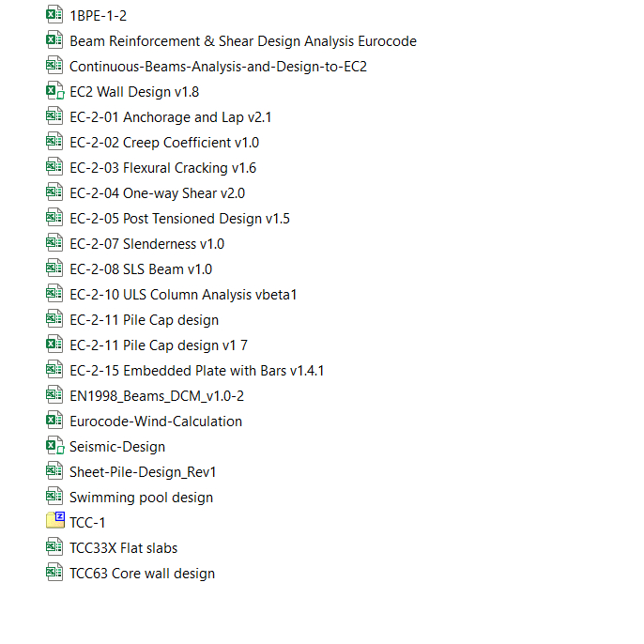The width and height of the screenshot is (644, 644).
Task: Click the Excel icon beside Seismic-Design
Action: coord(55,446)
